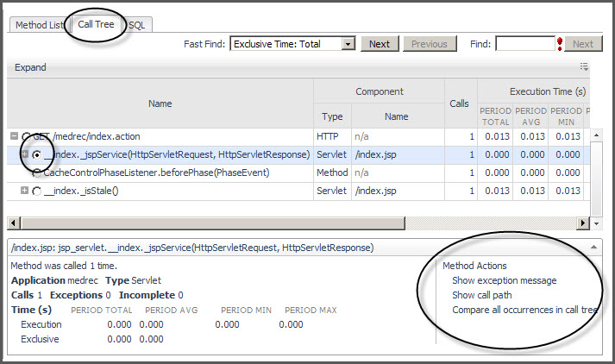Image resolution: width=615 pixels, height=364 pixels.
Task: Expand the __index._isStale() tree node
Action: click(x=25, y=191)
